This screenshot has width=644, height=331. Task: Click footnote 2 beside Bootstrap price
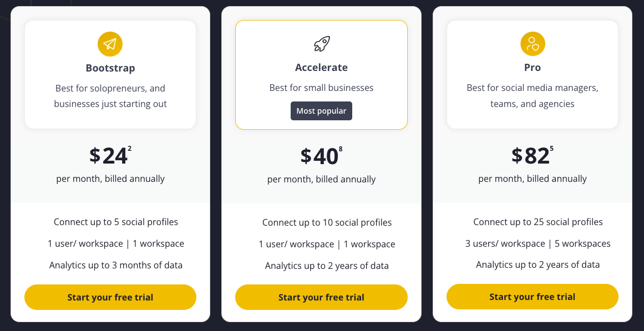point(130,149)
